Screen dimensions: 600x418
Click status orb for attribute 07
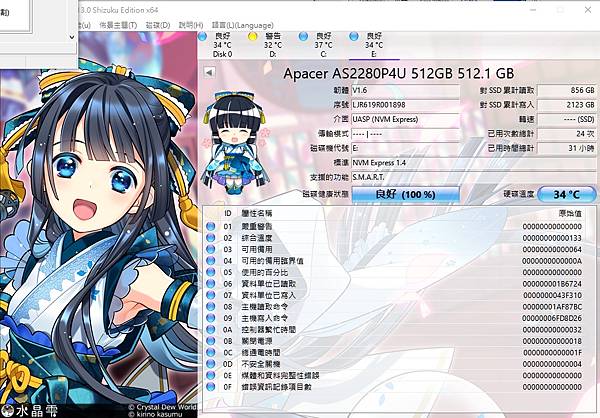[210, 295]
